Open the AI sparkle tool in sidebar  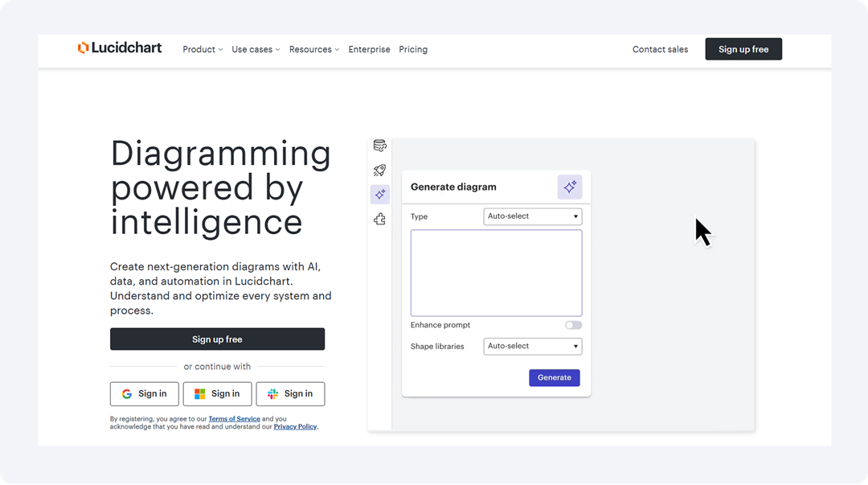tap(379, 195)
